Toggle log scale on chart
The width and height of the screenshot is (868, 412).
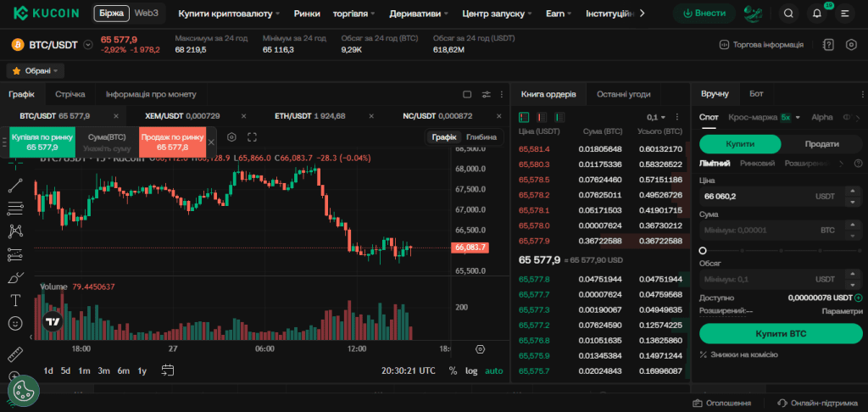point(471,371)
